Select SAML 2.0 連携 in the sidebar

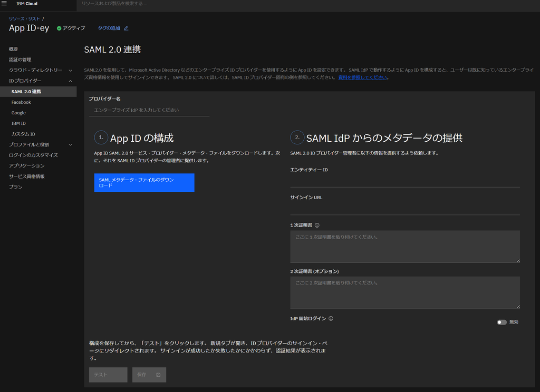click(x=38, y=92)
